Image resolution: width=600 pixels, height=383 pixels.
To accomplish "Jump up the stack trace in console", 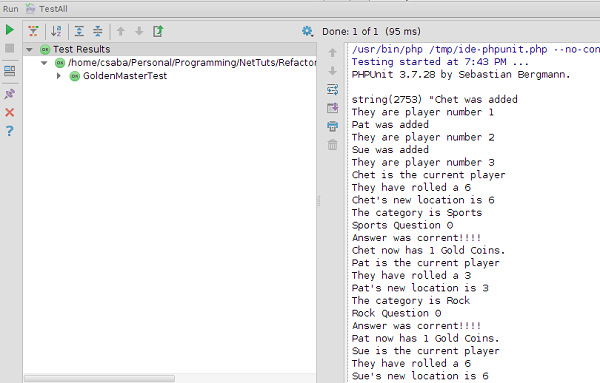I will tap(333, 52).
